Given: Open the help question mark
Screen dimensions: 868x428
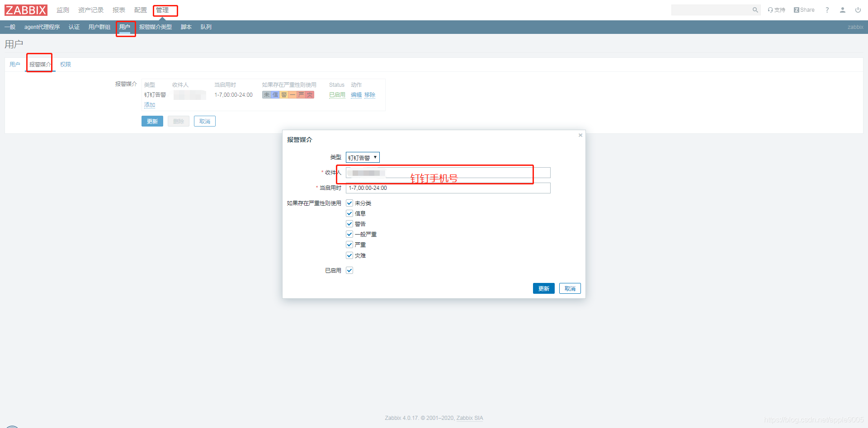Looking at the screenshot, I should pos(827,10).
